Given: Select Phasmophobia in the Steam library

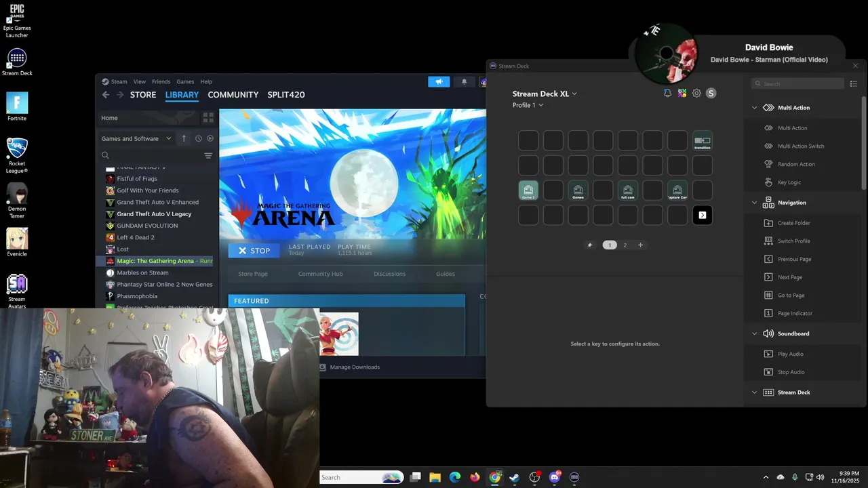Looking at the screenshot, I should (x=137, y=296).
